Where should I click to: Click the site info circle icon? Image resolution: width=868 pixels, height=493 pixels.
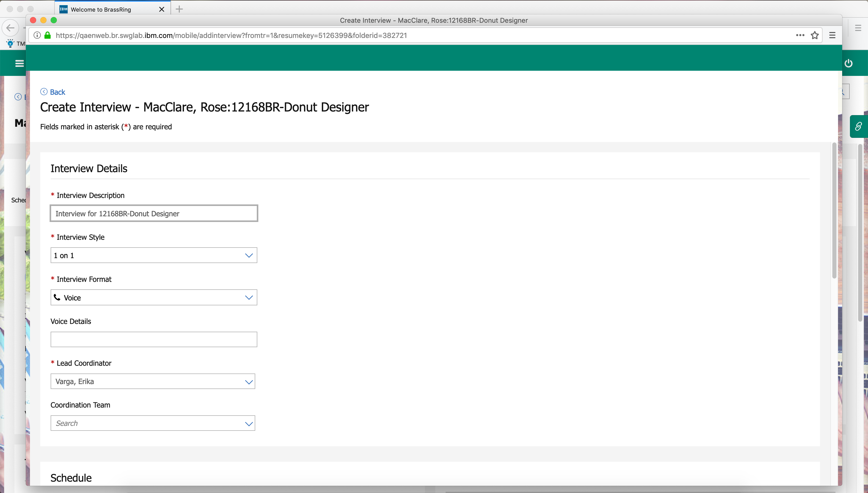tap(37, 35)
